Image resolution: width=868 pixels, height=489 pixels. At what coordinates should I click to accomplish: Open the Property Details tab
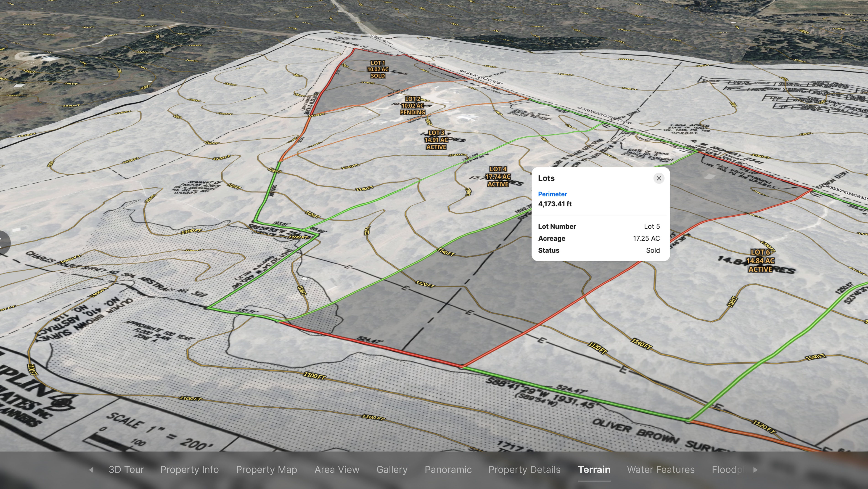pyautogui.click(x=524, y=469)
